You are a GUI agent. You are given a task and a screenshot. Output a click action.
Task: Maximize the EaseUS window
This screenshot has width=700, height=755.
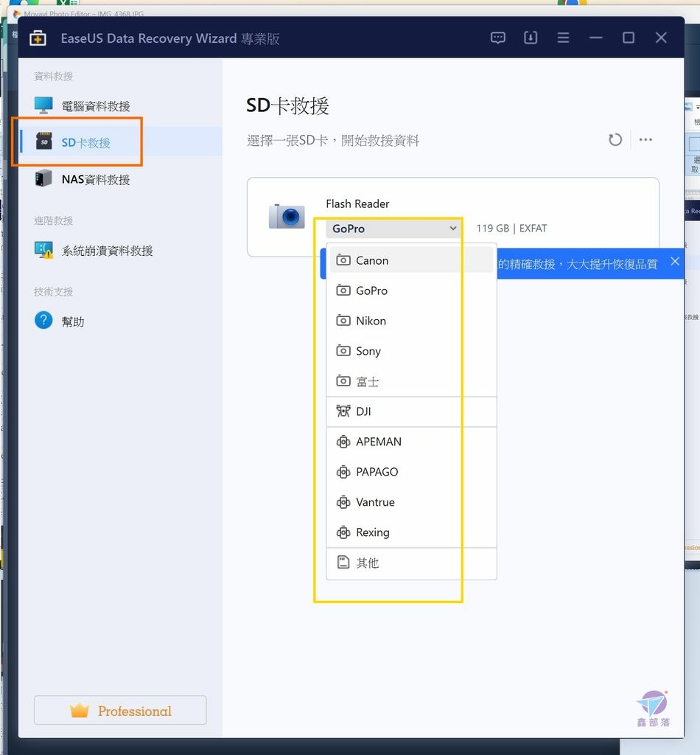pos(629,38)
